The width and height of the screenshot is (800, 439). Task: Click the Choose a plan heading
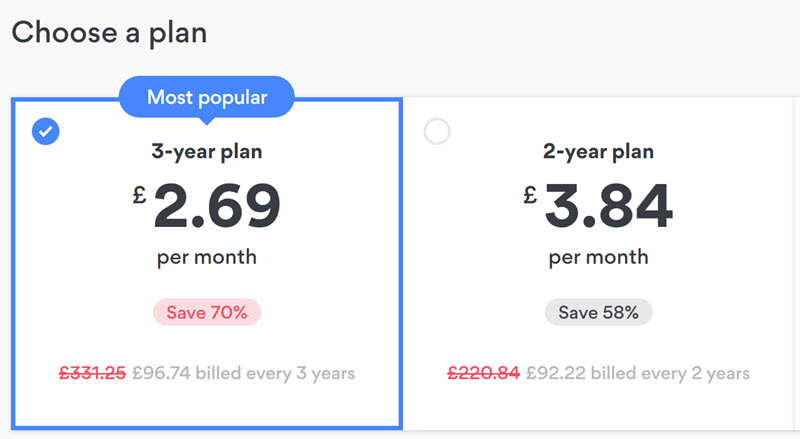(109, 33)
